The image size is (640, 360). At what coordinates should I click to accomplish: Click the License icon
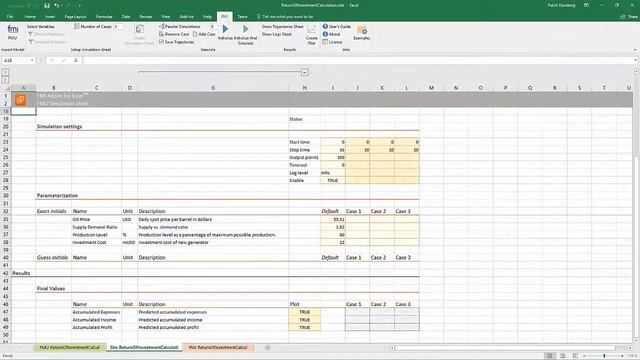click(x=325, y=42)
